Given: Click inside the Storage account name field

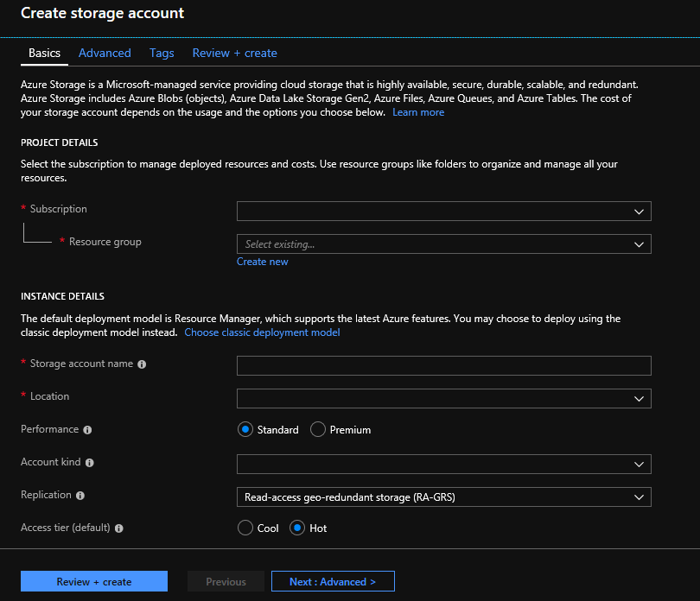Looking at the screenshot, I should point(443,365).
